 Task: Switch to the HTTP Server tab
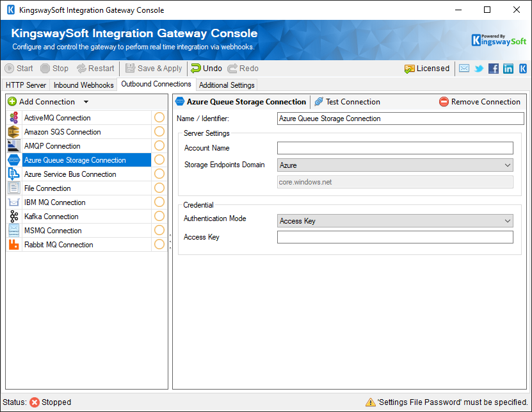pyautogui.click(x=26, y=85)
